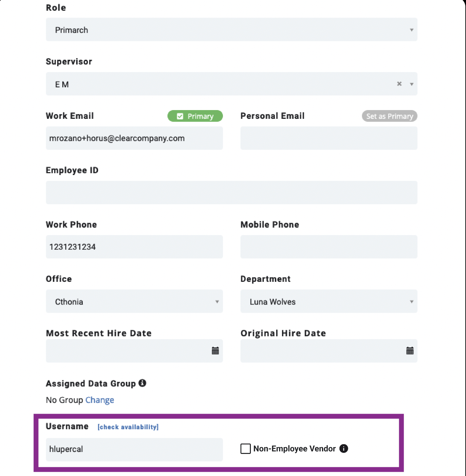Set Personal Email as Primary
The height and width of the screenshot is (476, 466).
coord(389,116)
